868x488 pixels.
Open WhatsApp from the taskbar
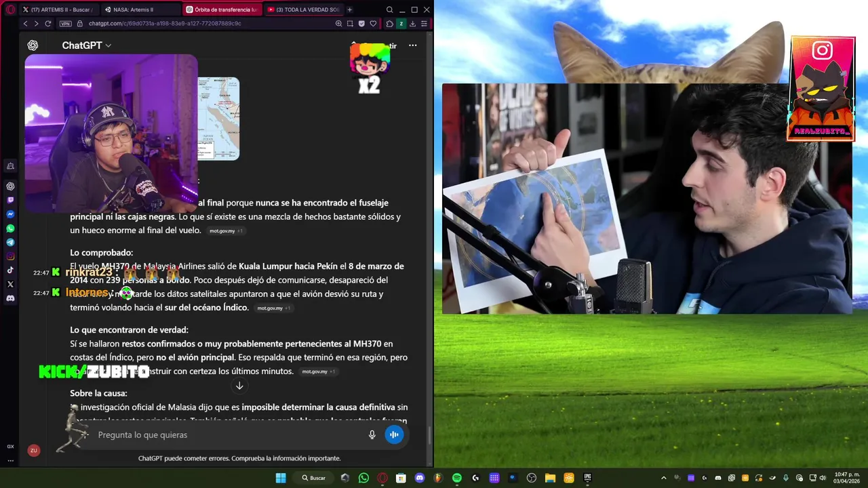(363, 478)
